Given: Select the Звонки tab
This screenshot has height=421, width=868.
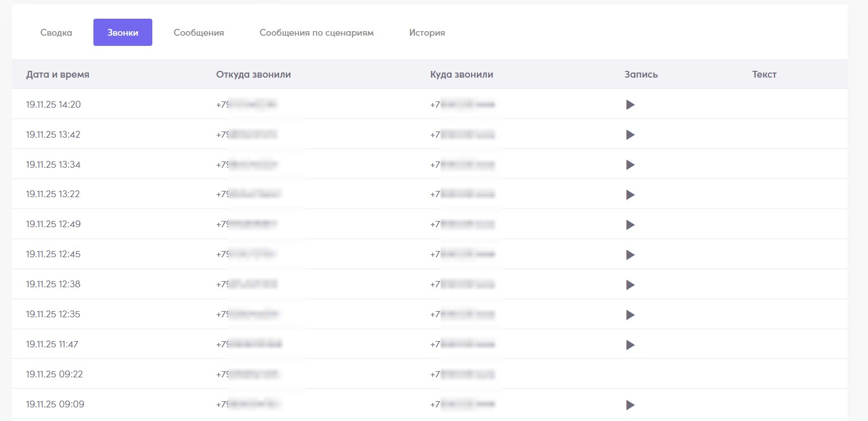Looking at the screenshot, I should pyautogui.click(x=123, y=33).
